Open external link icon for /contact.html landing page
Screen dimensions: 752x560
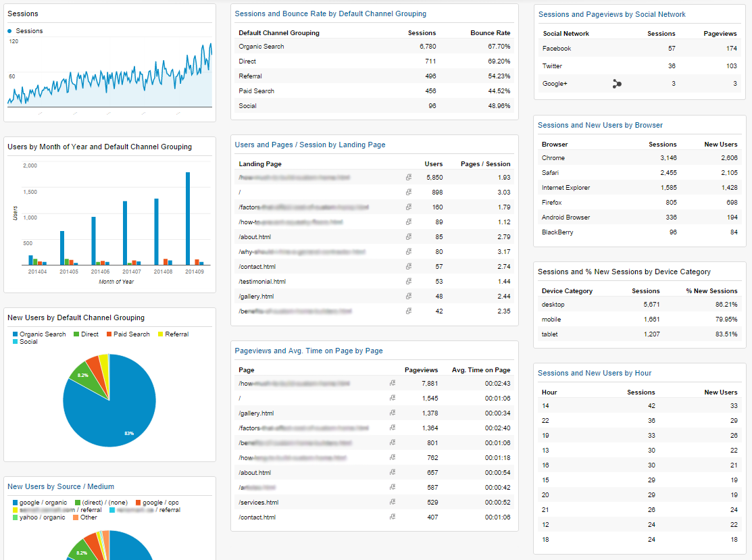pyautogui.click(x=409, y=267)
